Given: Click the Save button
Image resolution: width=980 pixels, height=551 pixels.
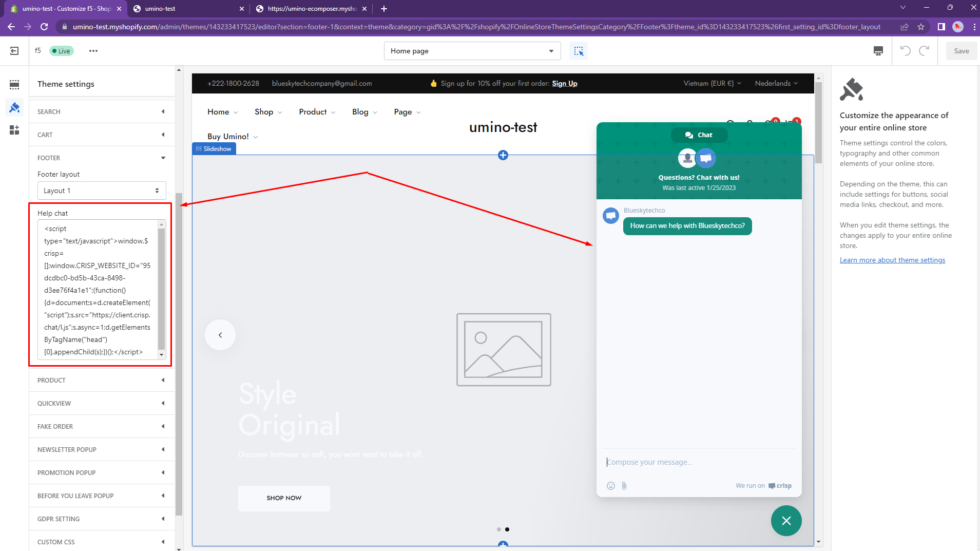Looking at the screenshot, I should 962,51.
